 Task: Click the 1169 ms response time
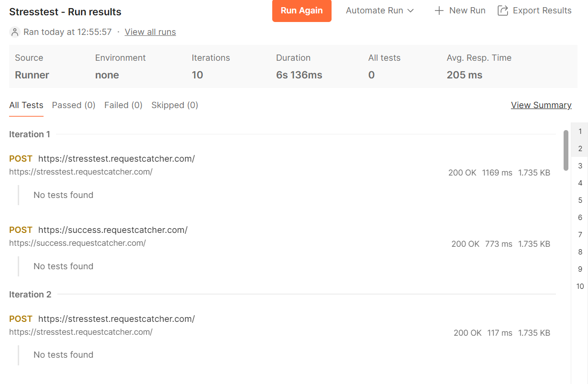click(497, 173)
